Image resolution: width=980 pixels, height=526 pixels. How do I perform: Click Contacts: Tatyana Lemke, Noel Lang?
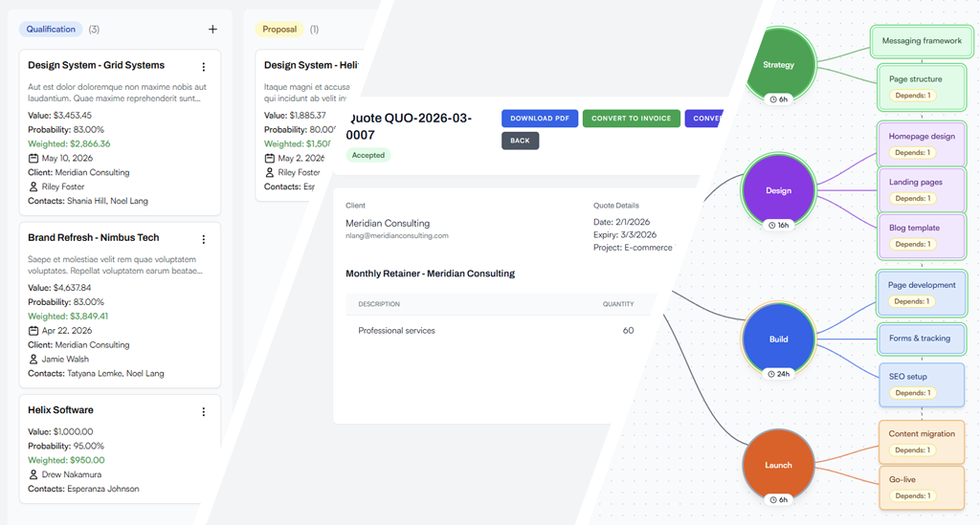(96, 374)
